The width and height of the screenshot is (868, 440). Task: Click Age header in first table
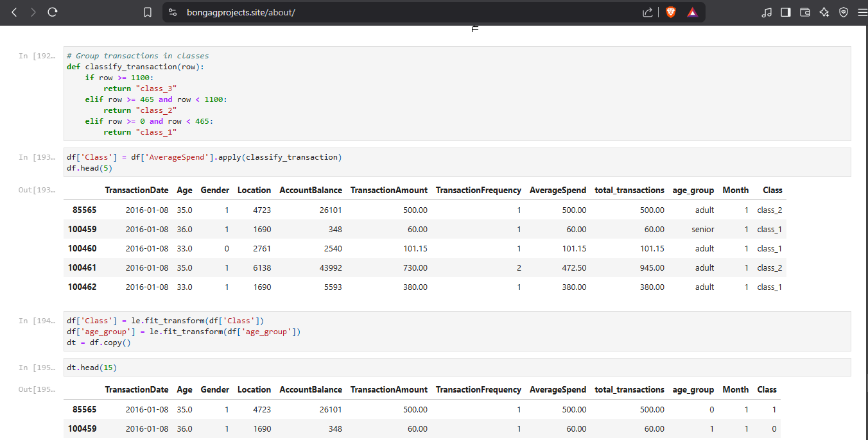[184, 190]
